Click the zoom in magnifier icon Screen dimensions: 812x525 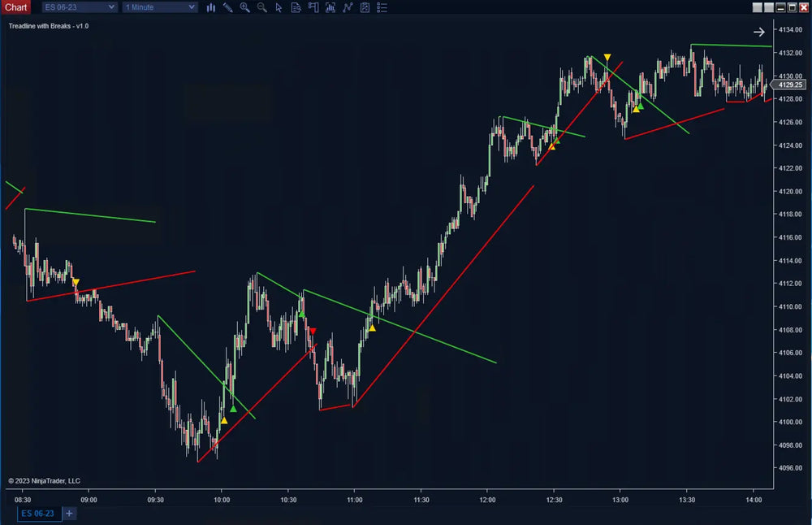[244, 7]
